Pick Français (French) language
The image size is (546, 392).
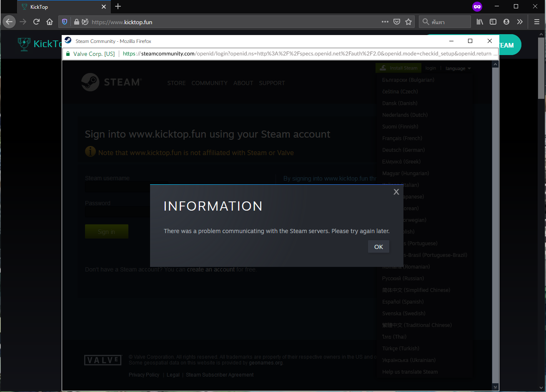point(402,138)
